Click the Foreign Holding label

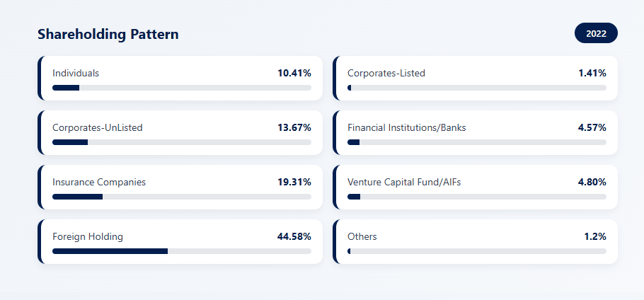88,236
